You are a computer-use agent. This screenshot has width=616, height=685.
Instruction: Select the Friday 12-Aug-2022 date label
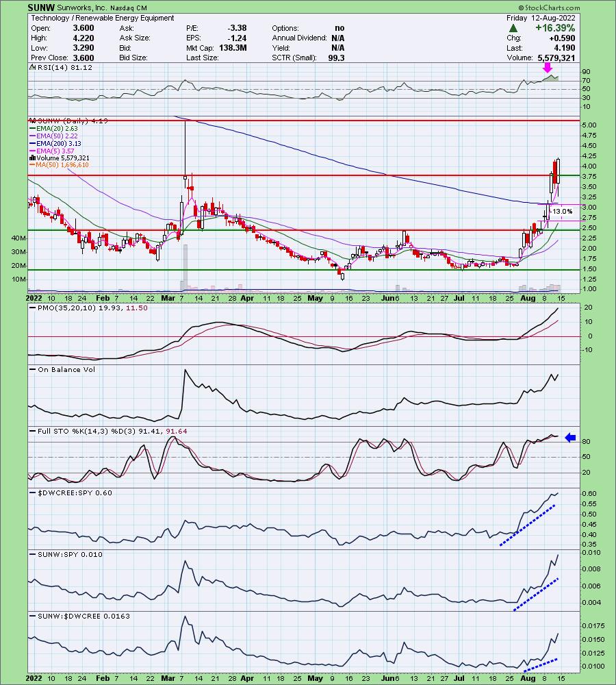click(x=541, y=18)
